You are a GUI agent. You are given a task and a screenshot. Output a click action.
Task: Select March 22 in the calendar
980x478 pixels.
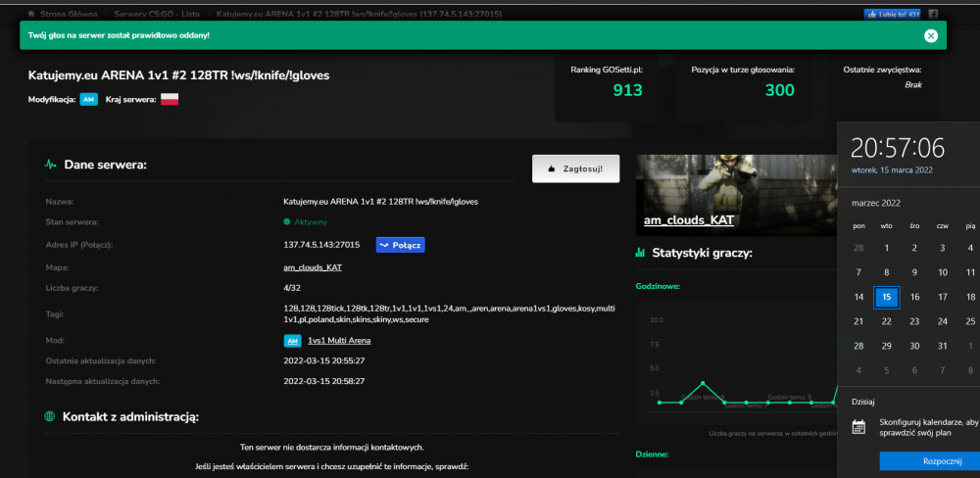[x=886, y=322]
